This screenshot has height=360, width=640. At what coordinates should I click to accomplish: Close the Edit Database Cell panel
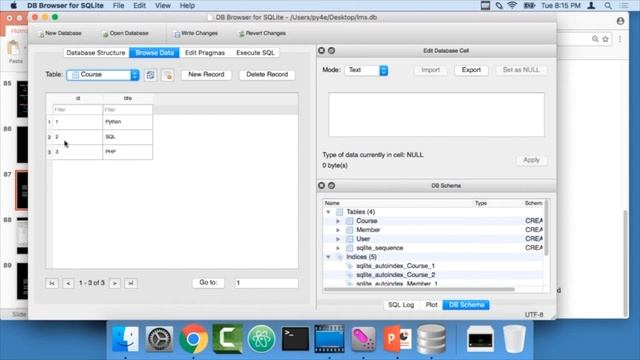pos(322,51)
